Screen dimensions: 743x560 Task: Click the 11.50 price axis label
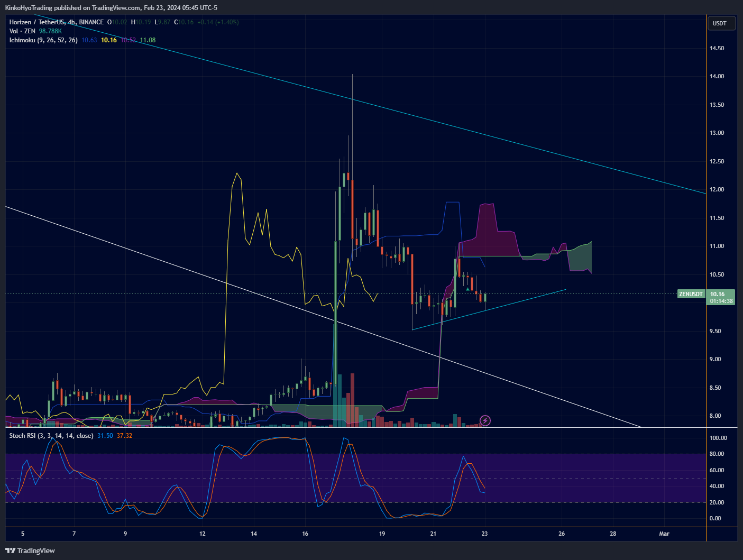pos(717,218)
